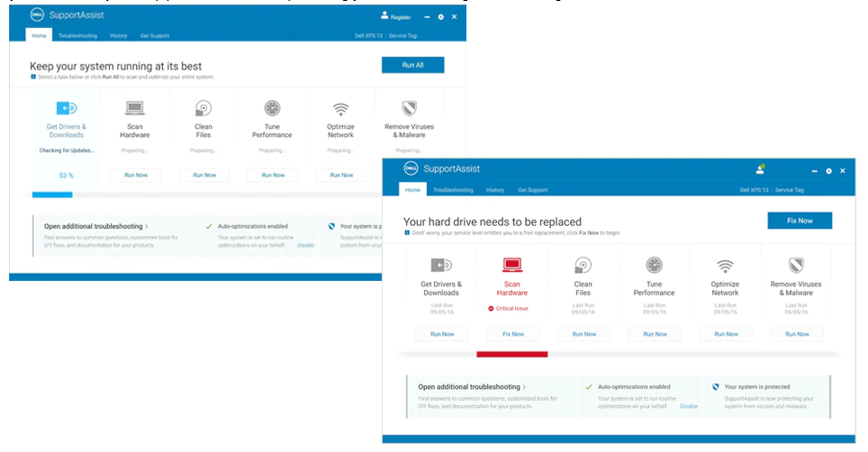Image resolution: width=868 pixels, height=452 pixels.
Task: Select Tune Performance gauge icon in front window
Action: tap(655, 266)
